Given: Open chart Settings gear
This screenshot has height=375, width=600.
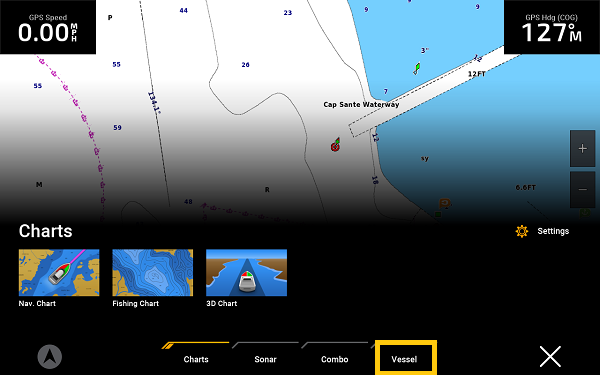Looking at the screenshot, I should (x=522, y=231).
